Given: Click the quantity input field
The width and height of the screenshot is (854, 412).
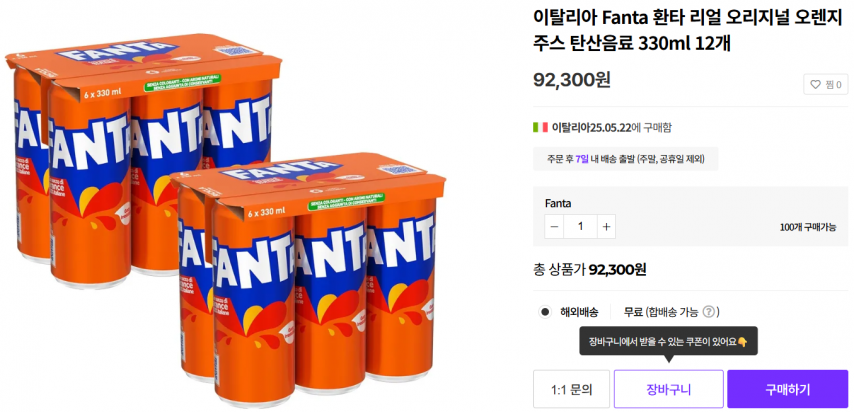Looking at the screenshot, I should pyautogui.click(x=580, y=226).
